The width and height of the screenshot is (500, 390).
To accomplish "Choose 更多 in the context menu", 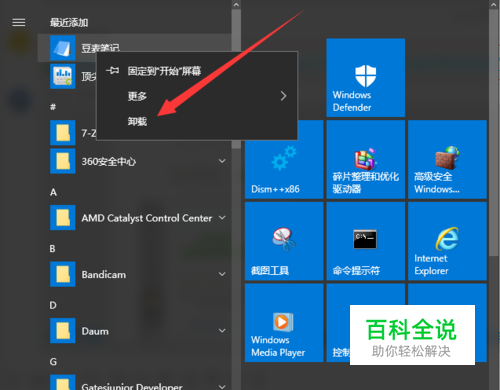I will pyautogui.click(x=197, y=96).
